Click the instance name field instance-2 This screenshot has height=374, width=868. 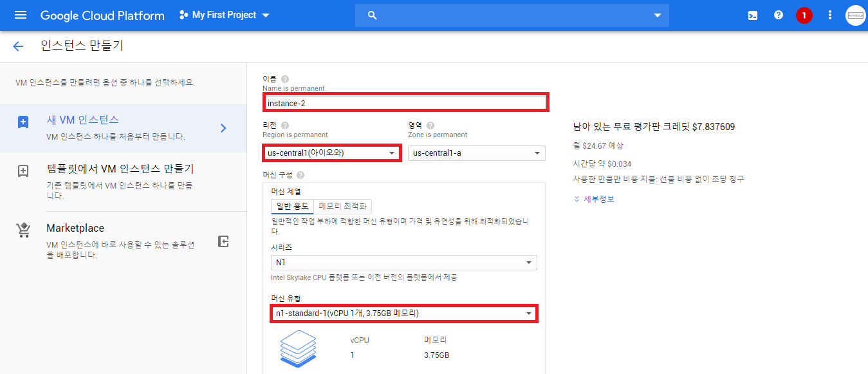(405, 103)
